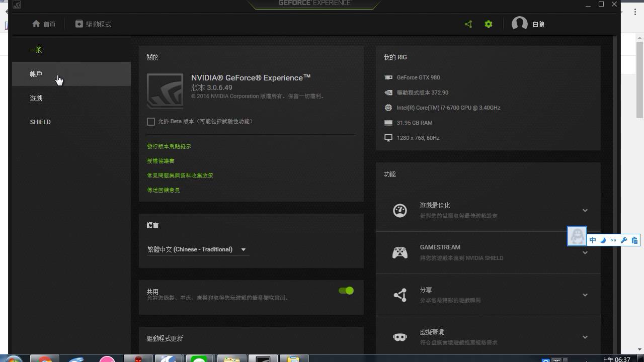Select 帳戶 in the settings sidebar
This screenshot has height=362, width=644.
(71, 74)
